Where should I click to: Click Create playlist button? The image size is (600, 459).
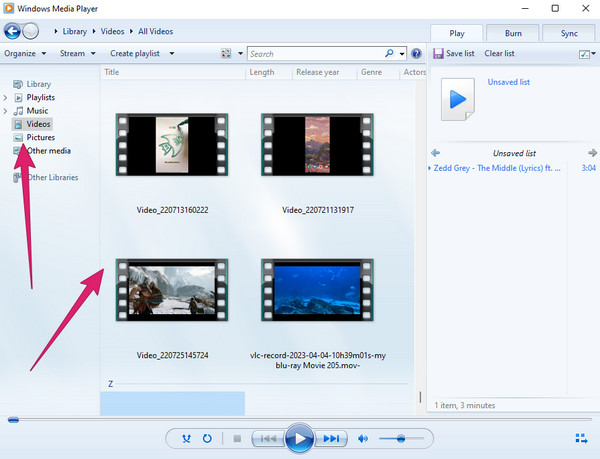(135, 54)
